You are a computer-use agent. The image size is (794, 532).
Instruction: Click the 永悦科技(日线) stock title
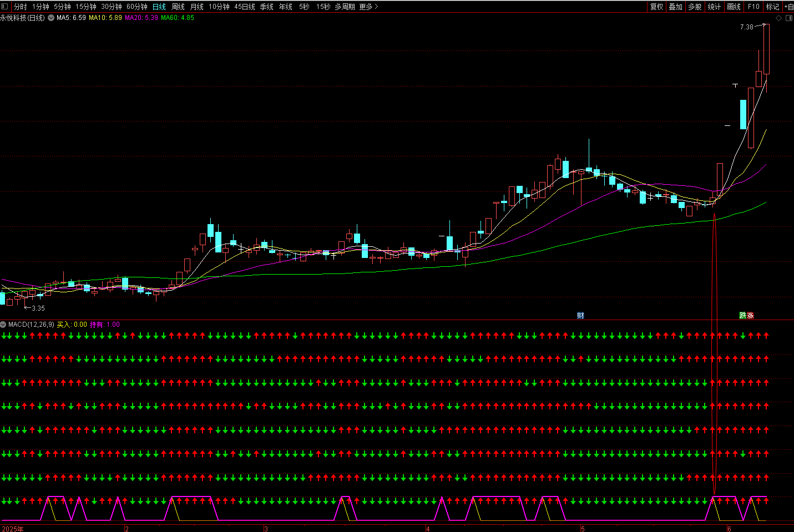tap(23, 18)
